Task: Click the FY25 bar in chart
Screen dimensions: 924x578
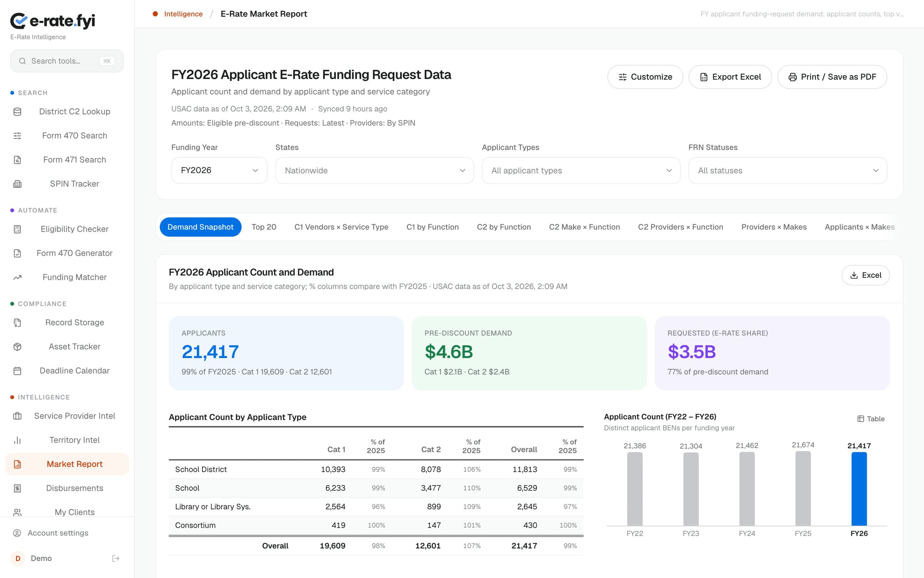Action: point(803,489)
